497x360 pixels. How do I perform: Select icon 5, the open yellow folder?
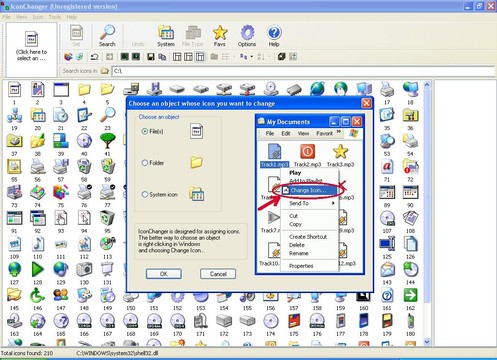107,90
